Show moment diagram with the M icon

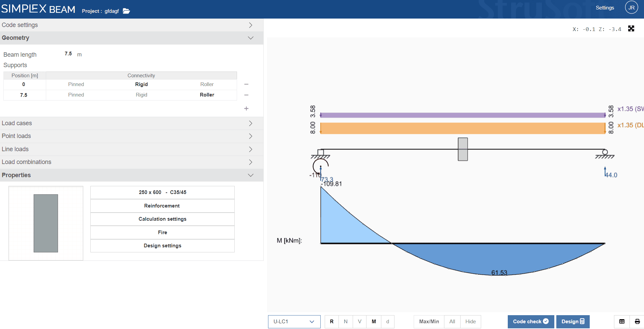pos(374,322)
